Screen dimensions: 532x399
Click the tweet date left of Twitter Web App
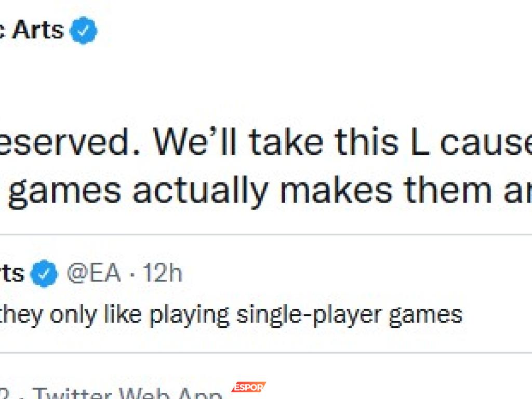point(10,394)
